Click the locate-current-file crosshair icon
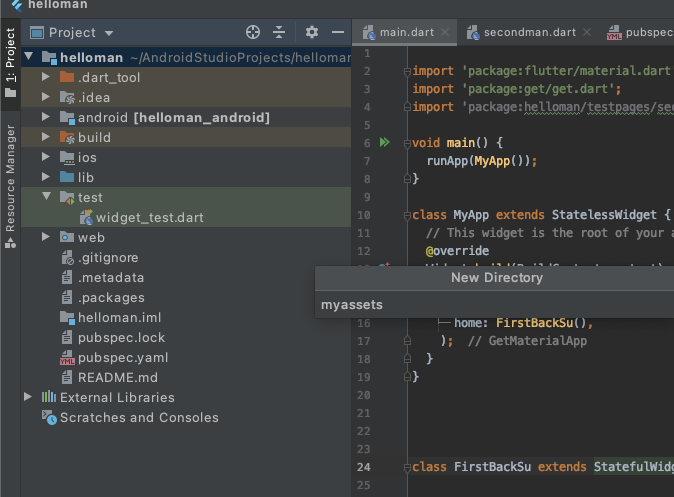 pos(253,32)
